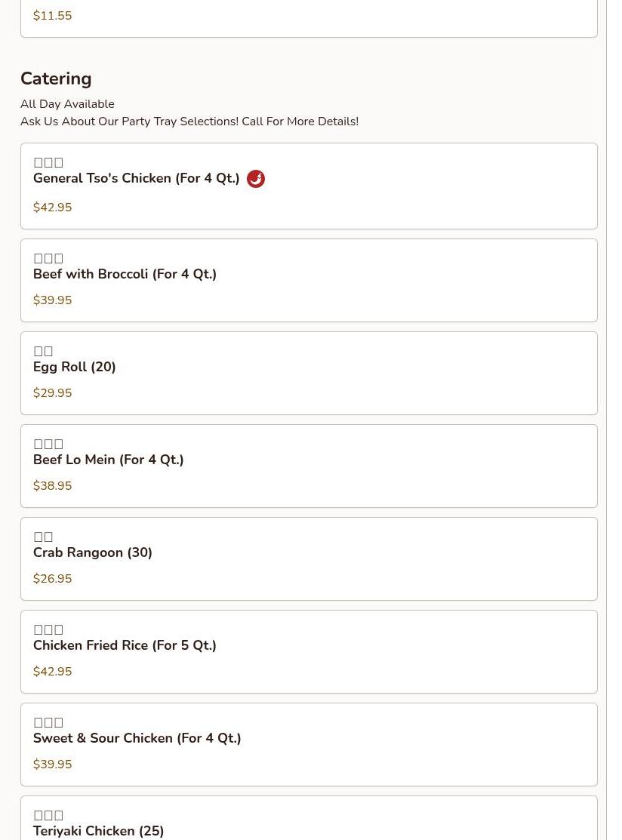Click the $26.95 Crab Rangoon price
622x840 pixels.
coord(53,579)
